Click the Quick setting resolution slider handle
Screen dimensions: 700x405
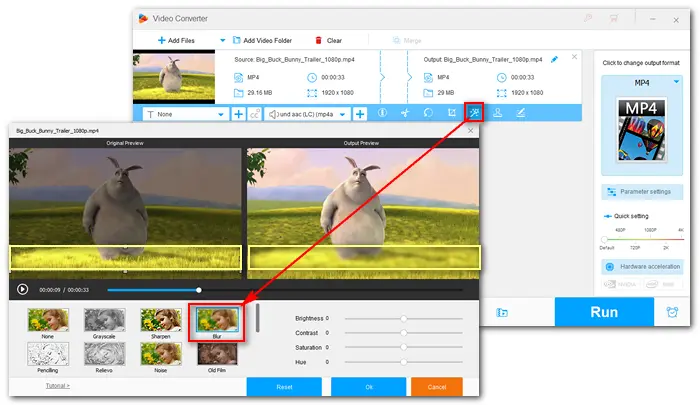[604, 239]
